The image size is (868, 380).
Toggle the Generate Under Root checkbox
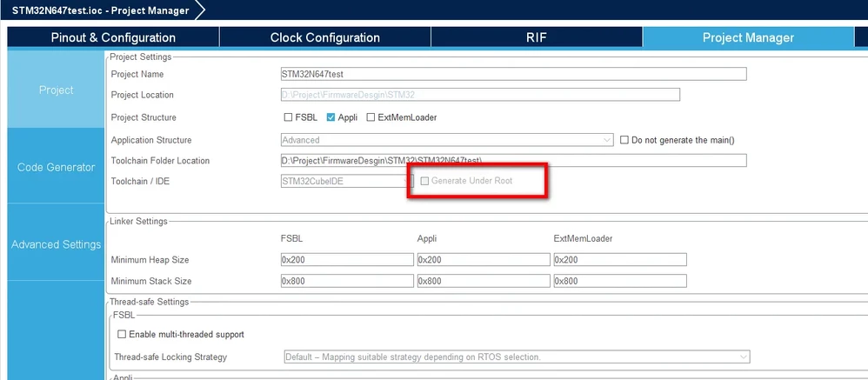(x=424, y=181)
